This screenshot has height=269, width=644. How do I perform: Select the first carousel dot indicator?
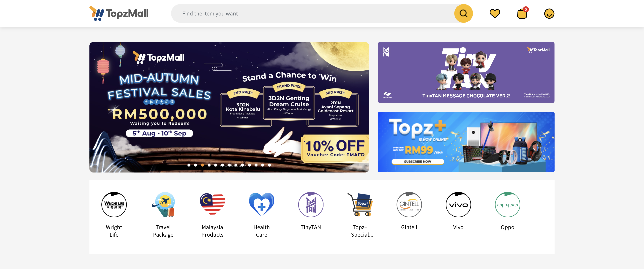coord(189,165)
